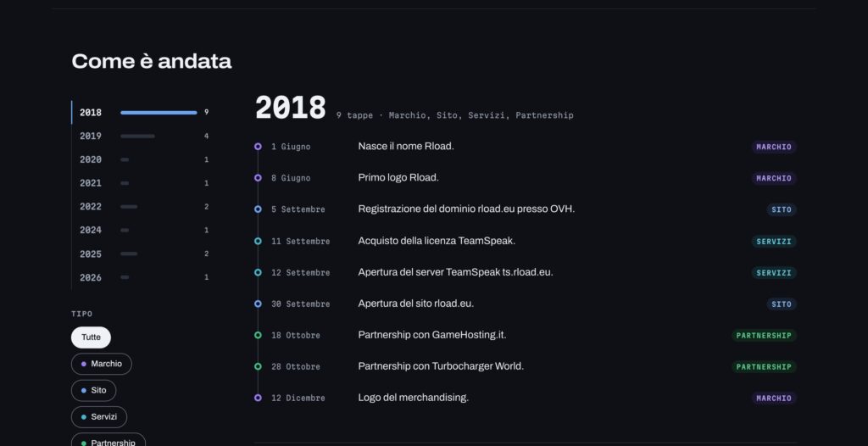
Task: Click the 12 Dicembre timeline dot
Action: coord(258,398)
